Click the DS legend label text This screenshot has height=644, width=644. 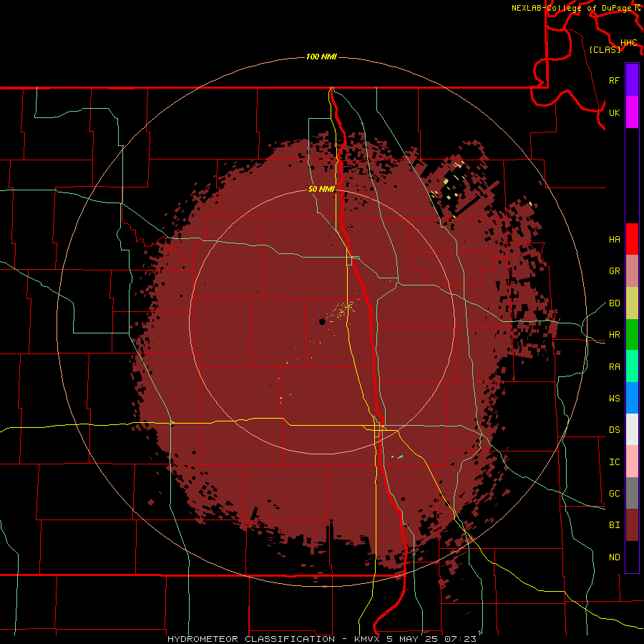[615, 430]
